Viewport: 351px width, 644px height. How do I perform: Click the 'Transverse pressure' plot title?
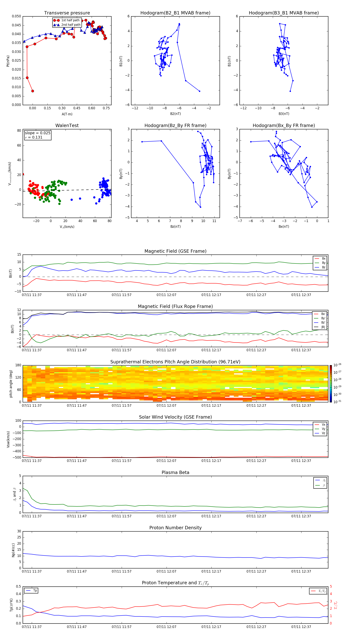67,13
